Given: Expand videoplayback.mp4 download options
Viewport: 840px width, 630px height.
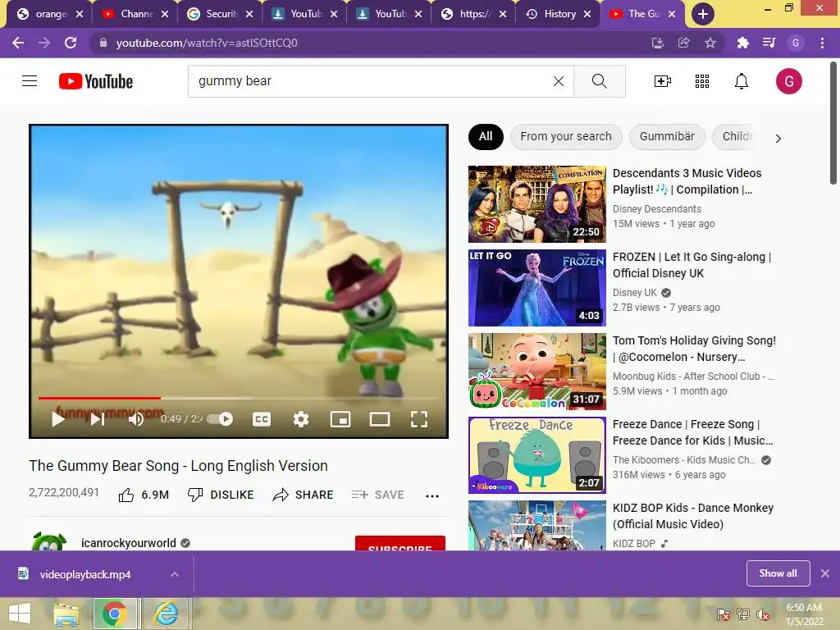Looking at the screenshot, I should tap(174, 574).
